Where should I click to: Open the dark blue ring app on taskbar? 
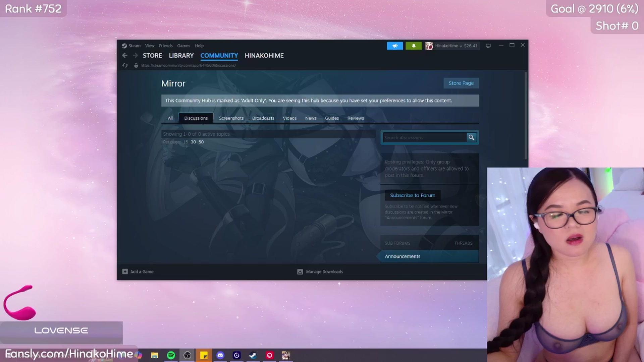click(237, 355)
